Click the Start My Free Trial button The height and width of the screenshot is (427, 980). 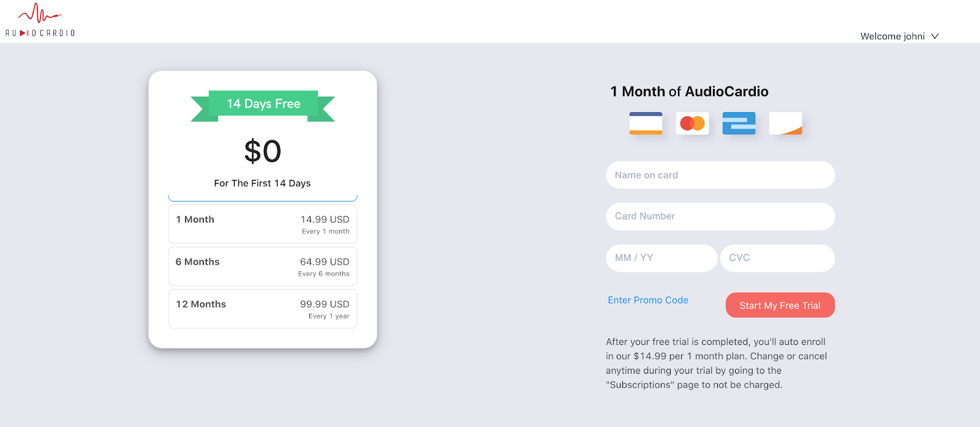(780, 305)
